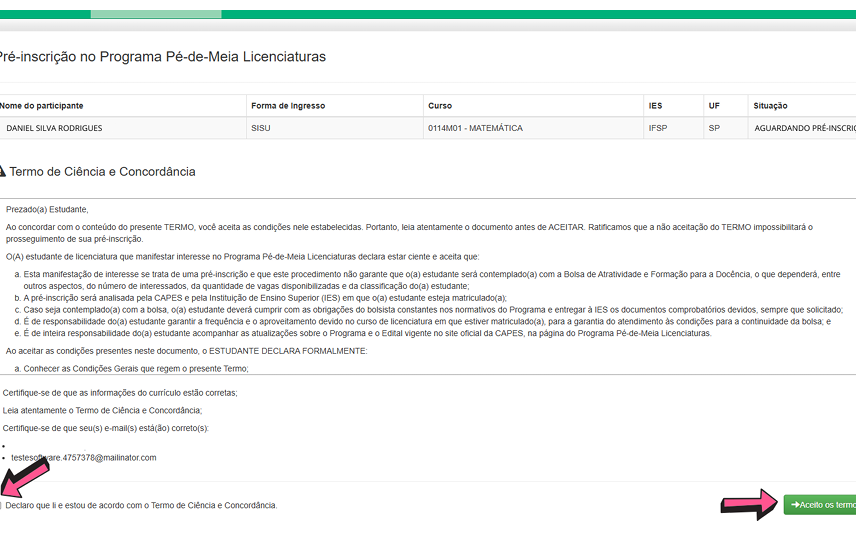
Task: Select the Nome do participante column header
Action: coord(42,106)
